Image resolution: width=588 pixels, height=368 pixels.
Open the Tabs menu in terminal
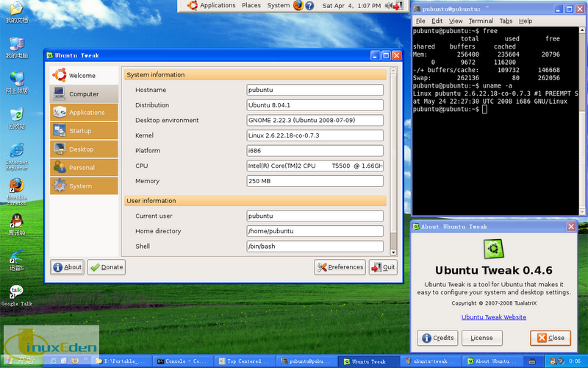click(x=506, y=21)
